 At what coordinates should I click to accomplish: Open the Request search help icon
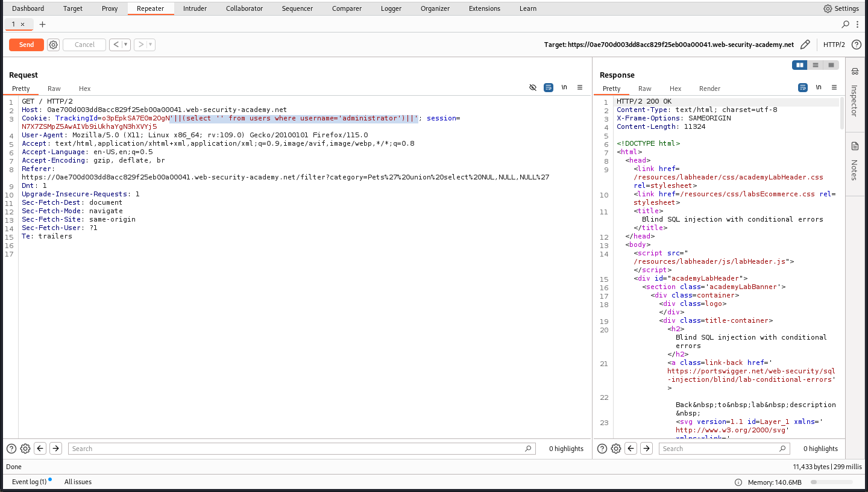tap(11, 449)
